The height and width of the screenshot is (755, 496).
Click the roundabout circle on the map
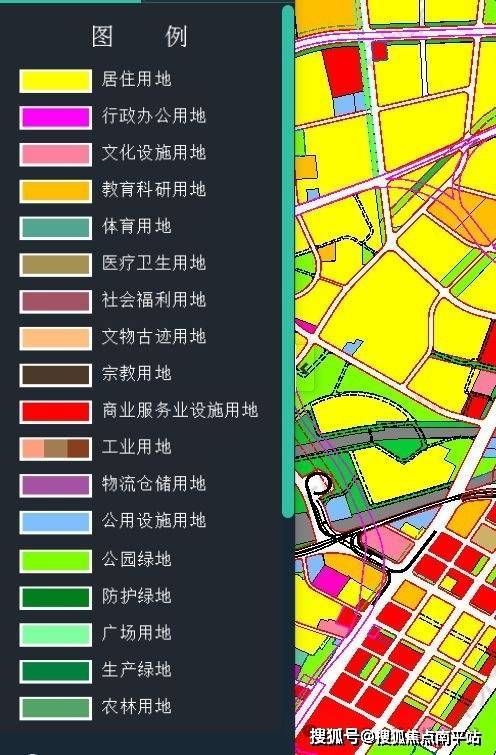[318, 483]
